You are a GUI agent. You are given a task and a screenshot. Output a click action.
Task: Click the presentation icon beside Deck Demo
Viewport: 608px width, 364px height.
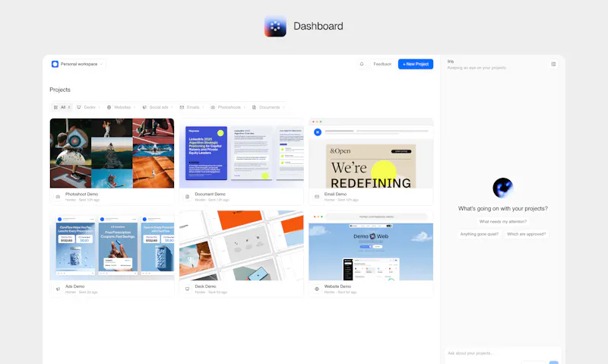click(x=187, y=289)
